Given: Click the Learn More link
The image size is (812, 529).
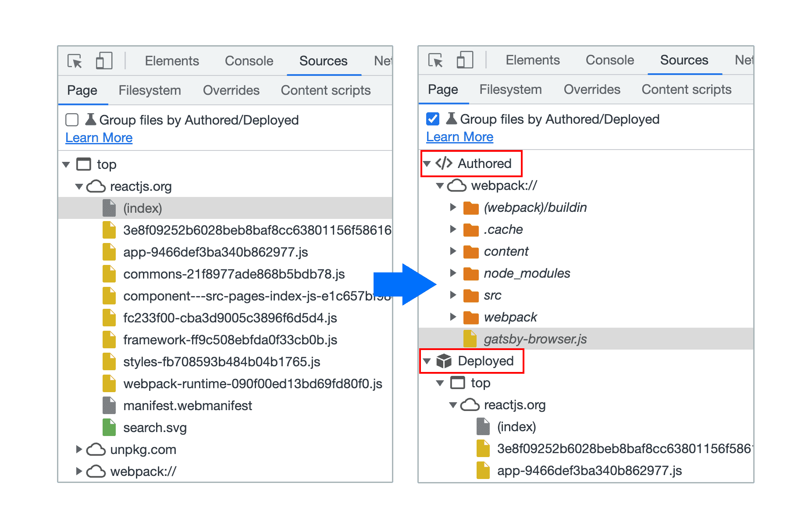Looking at the screenshot, I should click(x=98, y=137).
